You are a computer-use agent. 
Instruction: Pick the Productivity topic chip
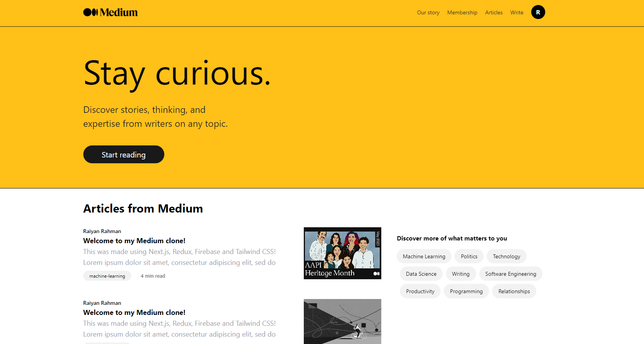coord(420,291)
